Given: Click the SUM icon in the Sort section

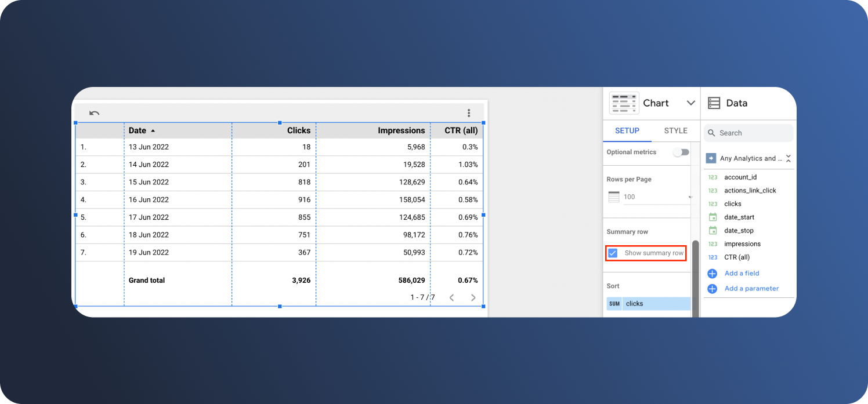Looking at the screenshot, I should coord(614,303).
